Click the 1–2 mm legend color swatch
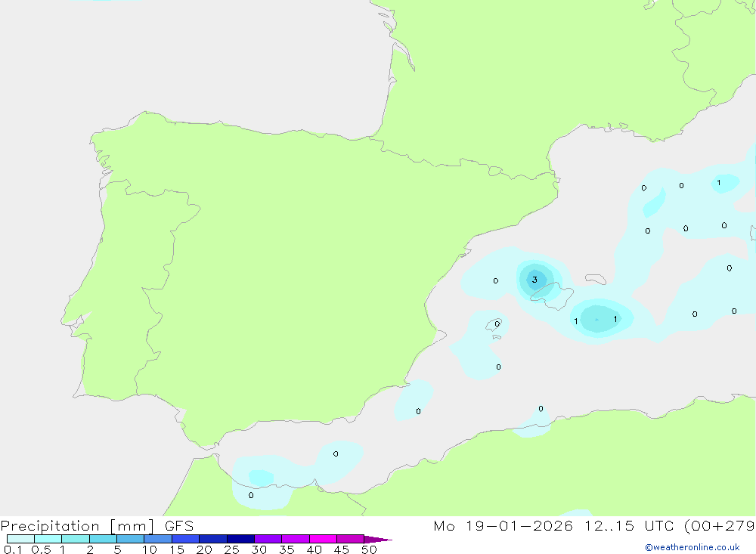The image size is (756, 554). [x=76, y=539]
